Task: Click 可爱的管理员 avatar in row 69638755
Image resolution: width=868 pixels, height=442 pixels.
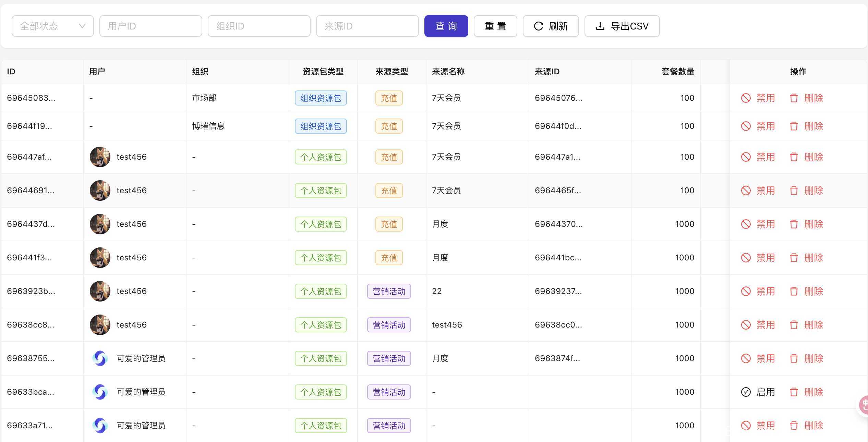Action: (100, 358)
